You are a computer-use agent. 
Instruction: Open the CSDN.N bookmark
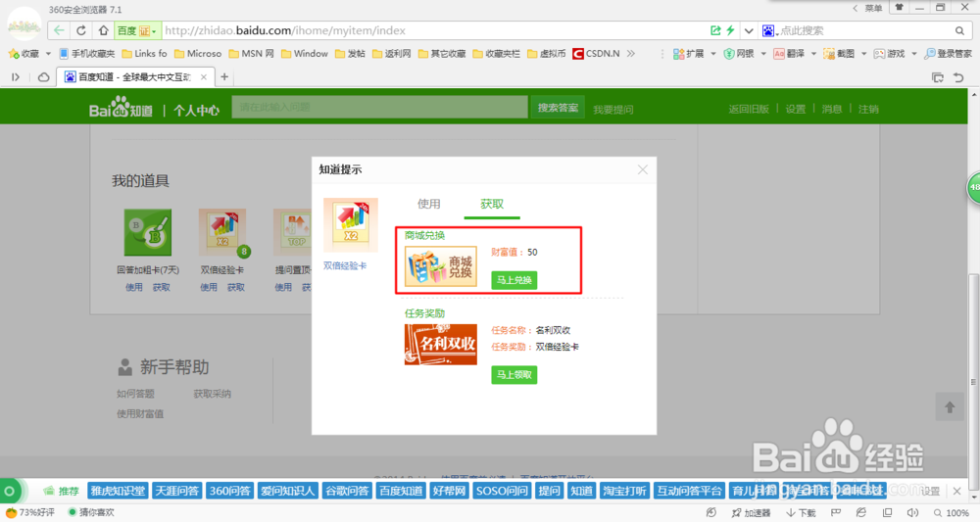pyautogui.click(x=596, y=54)
